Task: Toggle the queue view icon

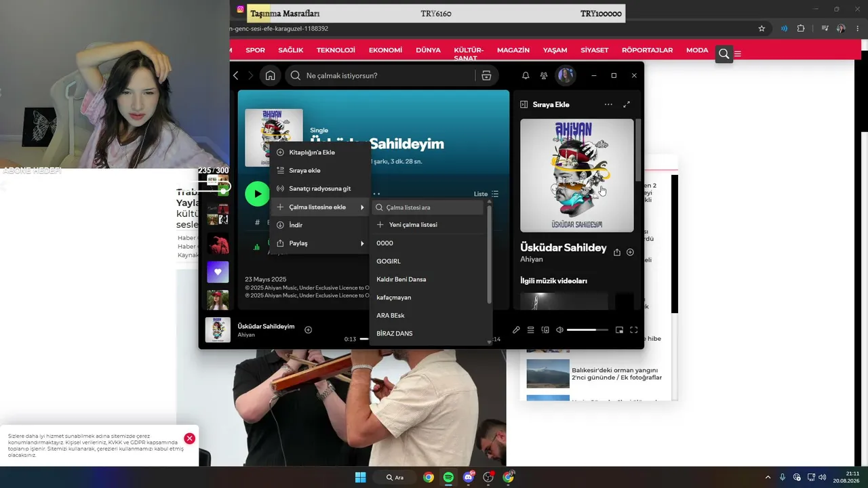Action: pyautogui.click(x=531, y=330)
